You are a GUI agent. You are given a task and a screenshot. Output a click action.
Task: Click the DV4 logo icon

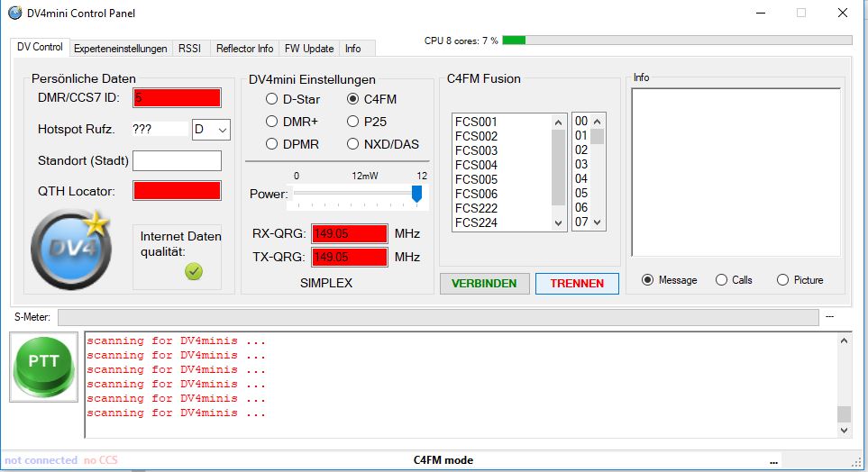coord(69,250)
